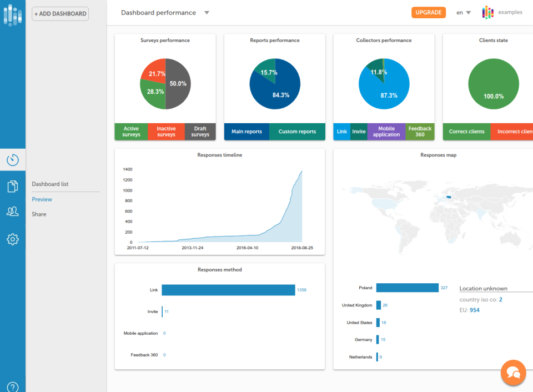This screenshot has width=533, height=392.
Task: Click the examples account name
Action: (510, 12)
